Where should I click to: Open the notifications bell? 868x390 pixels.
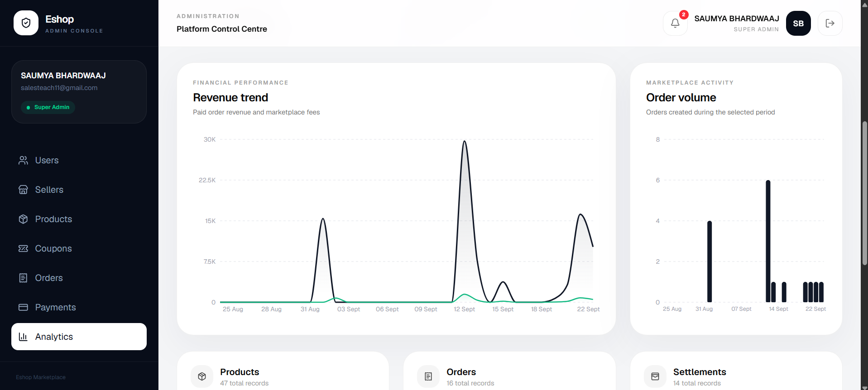pyautogui.click(x=675, y=23)
